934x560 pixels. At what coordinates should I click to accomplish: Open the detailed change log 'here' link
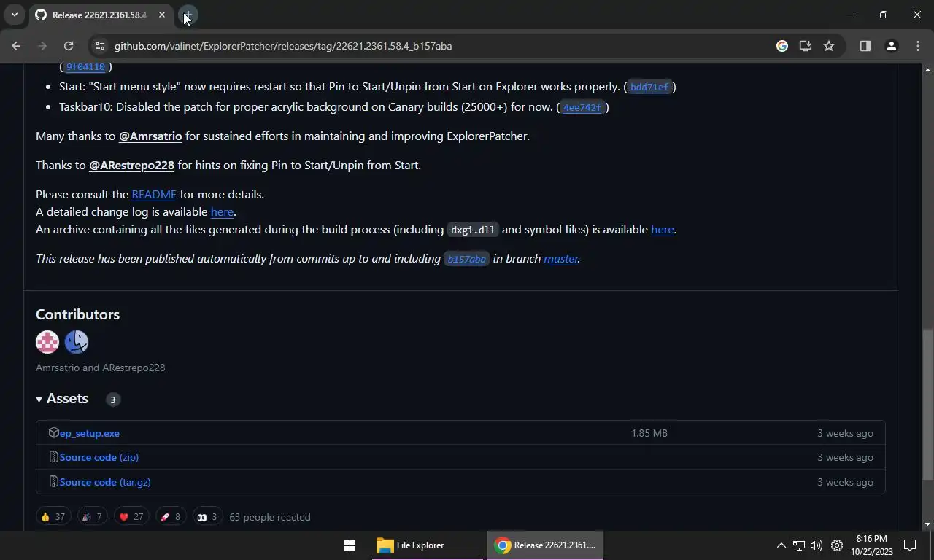222,211
